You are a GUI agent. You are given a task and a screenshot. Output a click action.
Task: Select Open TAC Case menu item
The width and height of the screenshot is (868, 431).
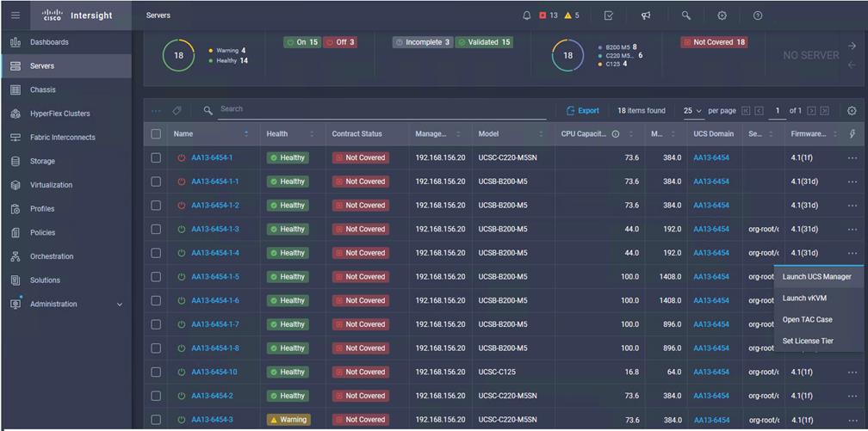819,319
